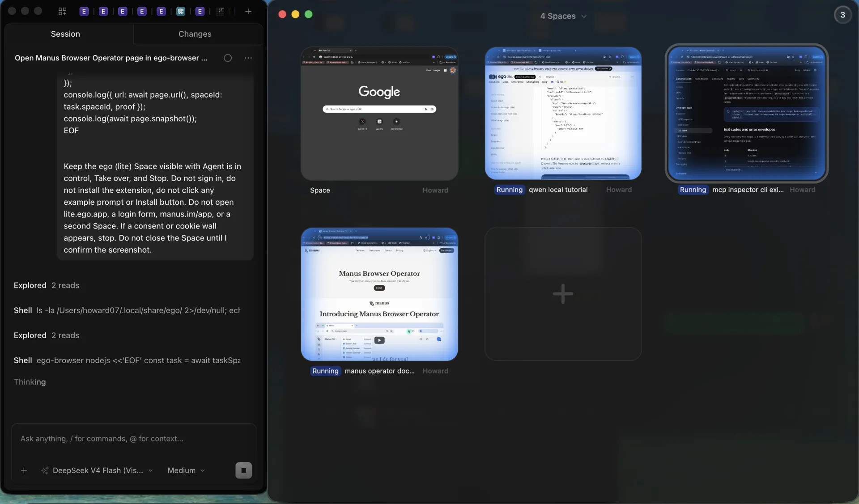Click the Running badge on 'manus operator doc'

(x=326, y=371)
